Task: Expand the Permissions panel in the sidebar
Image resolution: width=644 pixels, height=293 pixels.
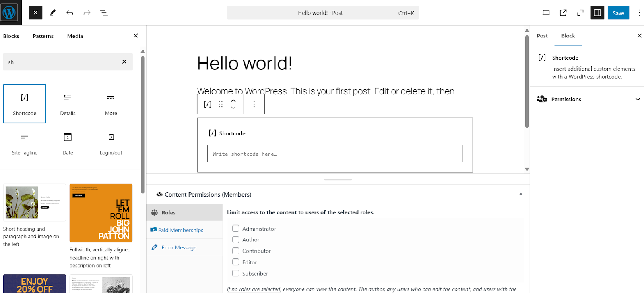Action: click(588, 99)
